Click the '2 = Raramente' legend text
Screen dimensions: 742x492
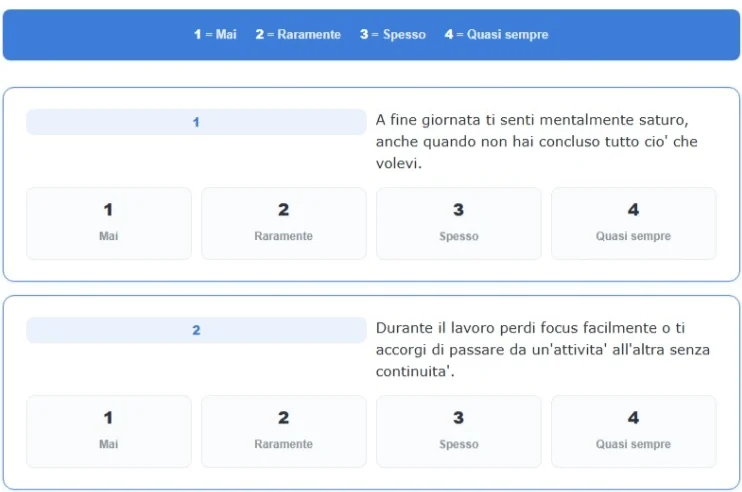click(x=298, y=35)
